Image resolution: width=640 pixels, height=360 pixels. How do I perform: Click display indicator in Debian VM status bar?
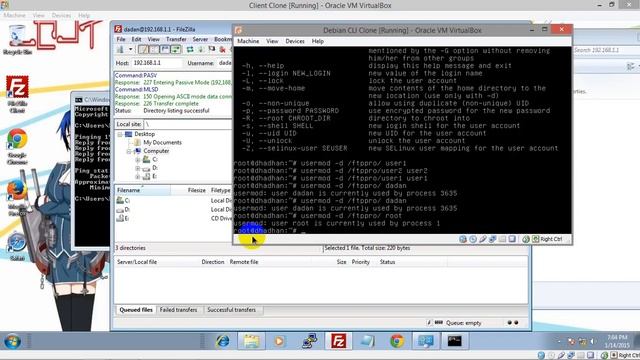pyautogui.click(x=512, y=239)
